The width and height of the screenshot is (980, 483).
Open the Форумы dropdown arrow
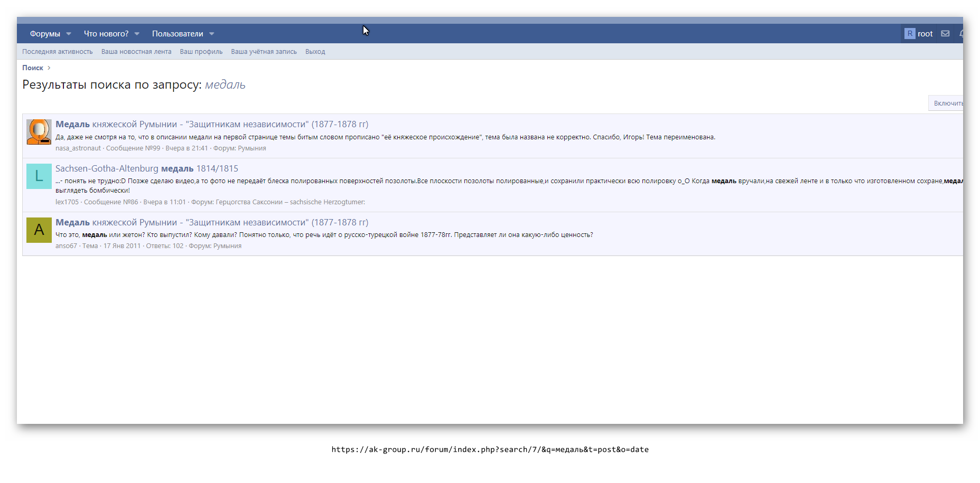tap(69, 33)
